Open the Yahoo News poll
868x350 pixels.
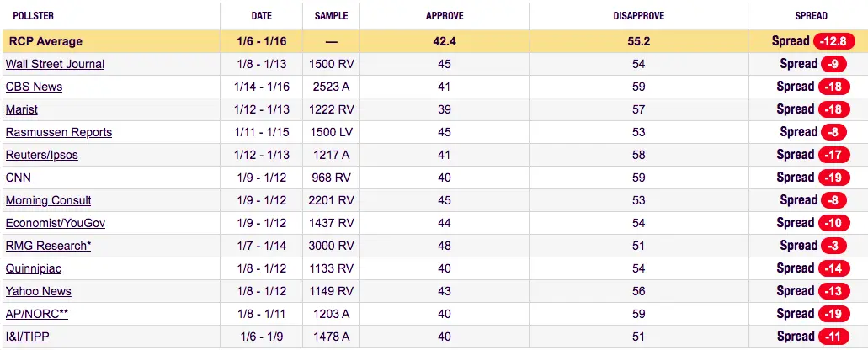[39, 291]
